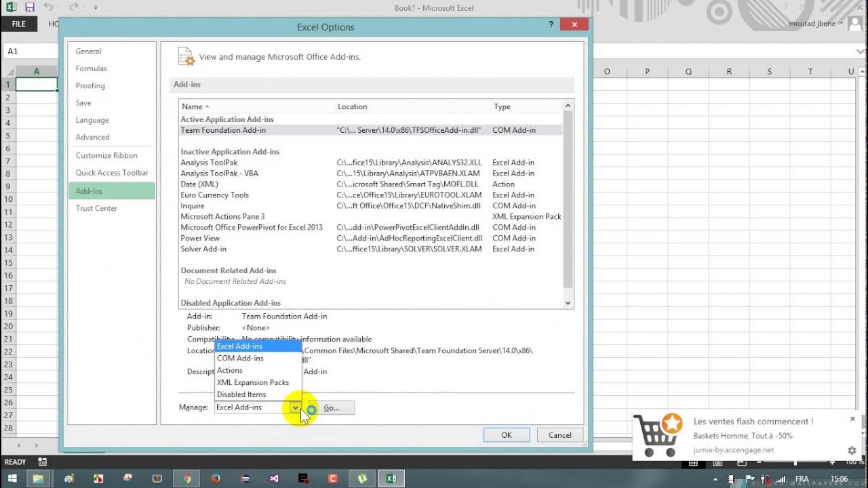The width and height of the screenshot is (868, 488).
Task: Choose Disabled Items in Manage dropdown list
Action: (258, 395)
